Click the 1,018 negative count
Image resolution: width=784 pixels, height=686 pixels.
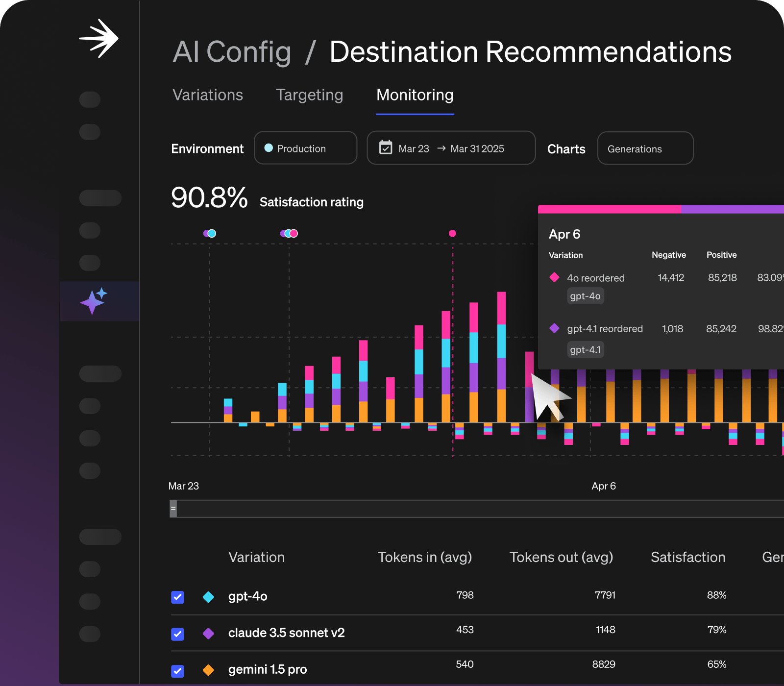(x=672, y=329)
